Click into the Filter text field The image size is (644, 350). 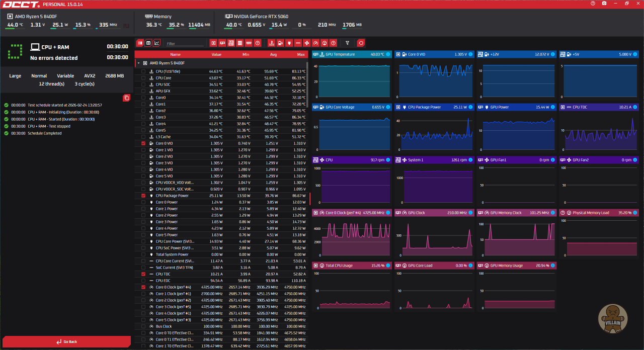(x=184, y=44)
